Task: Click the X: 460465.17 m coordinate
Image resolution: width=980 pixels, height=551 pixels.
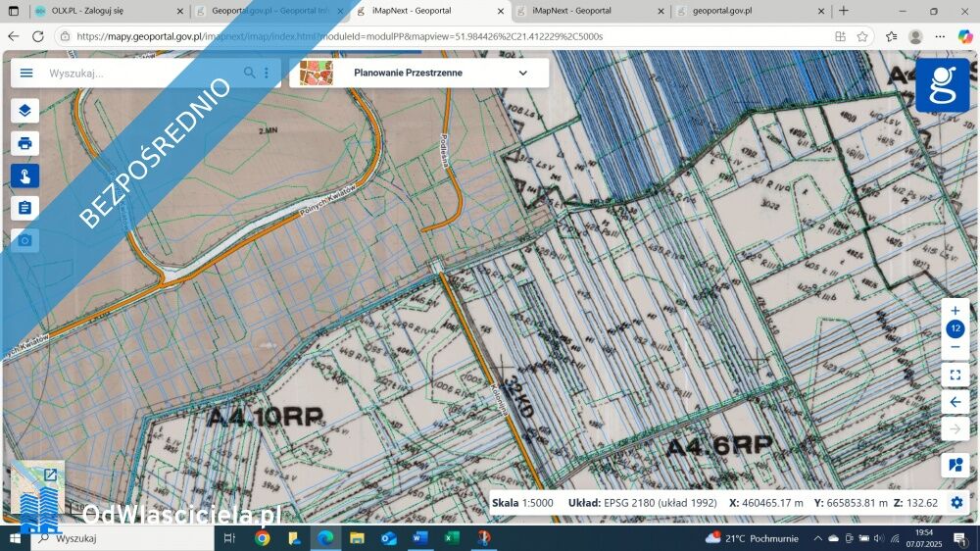Action: click(x=765, y=503)
